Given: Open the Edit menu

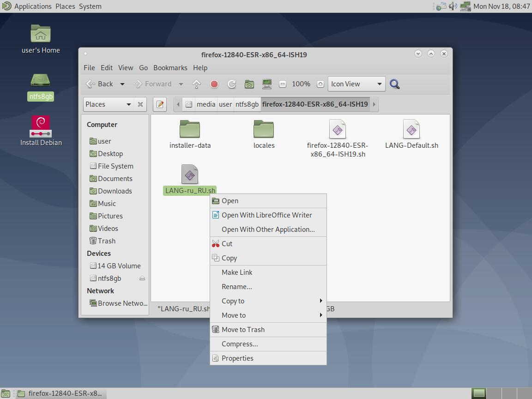Looking at the screenshot, I should 107,68.
